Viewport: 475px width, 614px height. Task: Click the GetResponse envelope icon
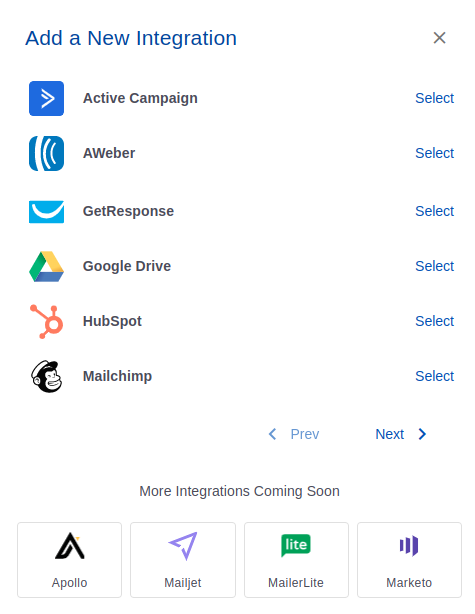click(46, 211)
